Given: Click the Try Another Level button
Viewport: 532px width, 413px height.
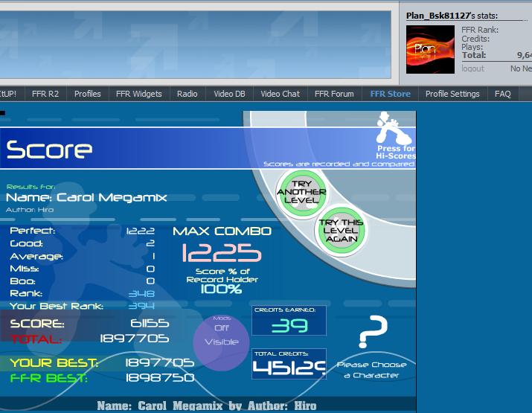Looking at the screenshot, I should pos(301,192).
